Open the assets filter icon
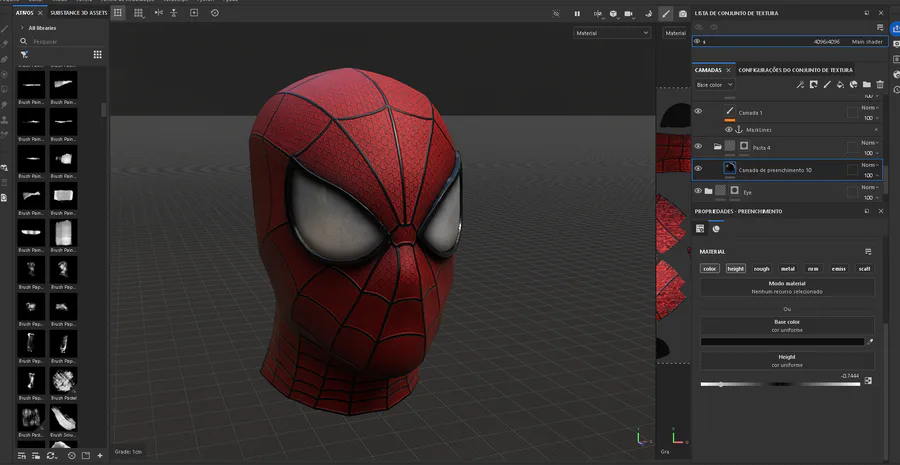 (24, 55)
